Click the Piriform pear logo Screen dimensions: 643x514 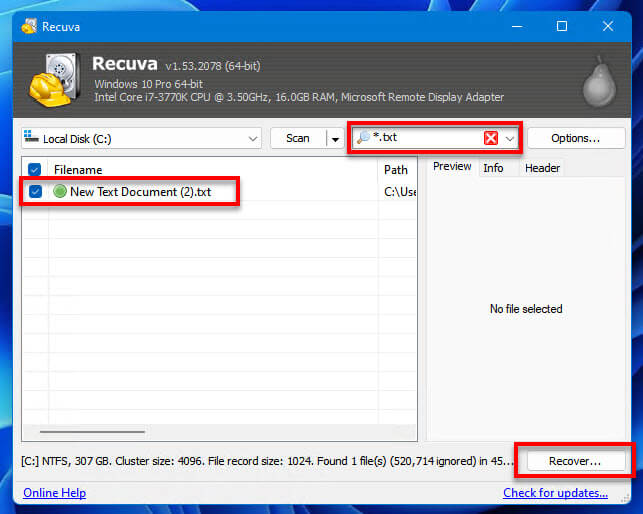pos(600,81)
